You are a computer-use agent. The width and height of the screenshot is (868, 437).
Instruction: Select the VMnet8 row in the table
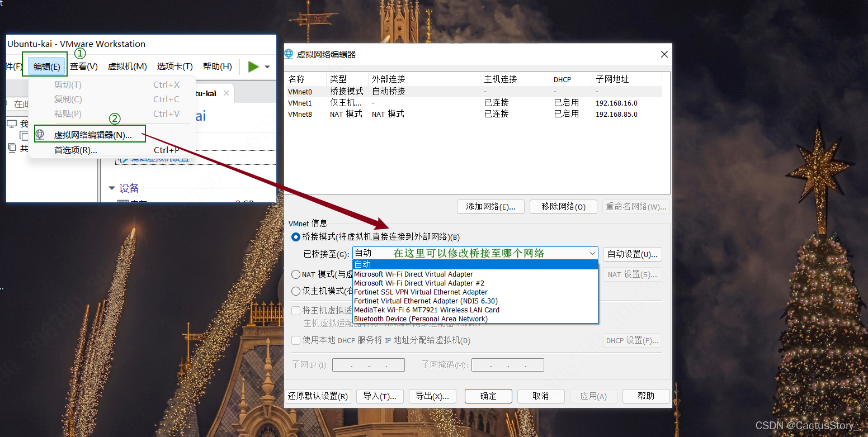click(x=474, y=114)
